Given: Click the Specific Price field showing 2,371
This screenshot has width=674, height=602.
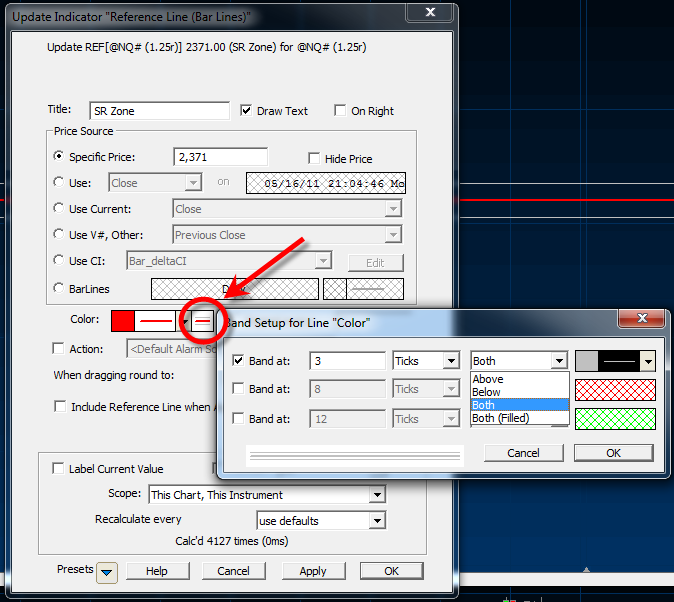Looking at the screenshot, I should click(x=221, y=157).
